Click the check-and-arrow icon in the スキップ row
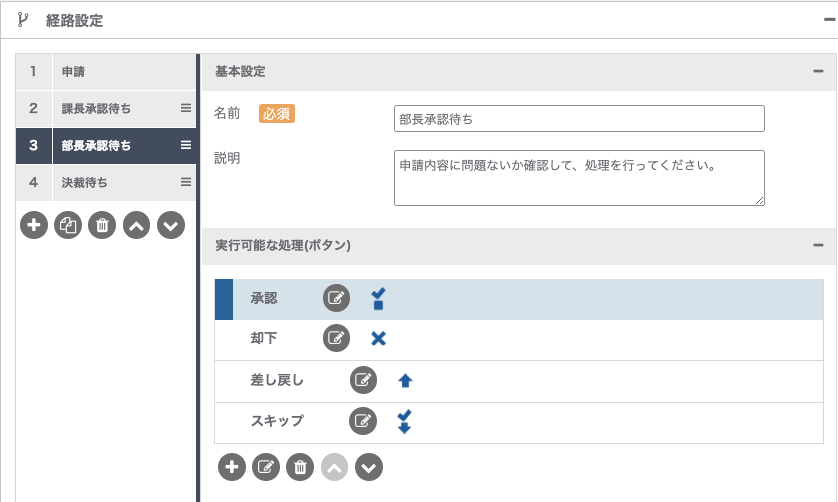The width and height of the screenshot is (838, 502). coord(405,421)
